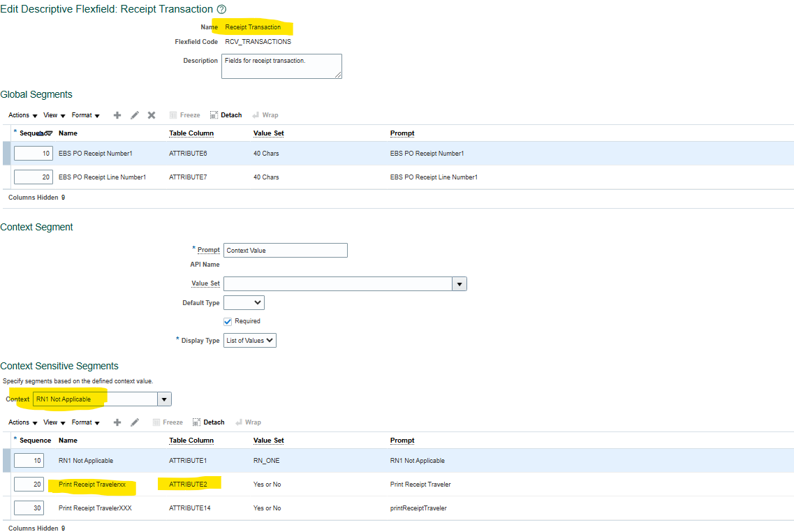This screenshot has height=532, width=794.
Task: Click Freeze in Context Sensitive Segments toolbar
Action: (168, 422)
